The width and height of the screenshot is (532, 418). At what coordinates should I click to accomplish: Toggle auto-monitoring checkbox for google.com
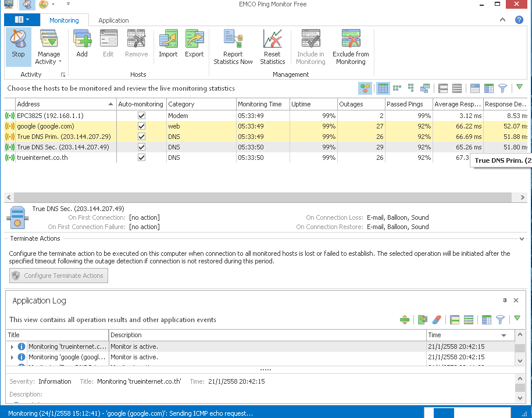click(x=141, y=126)
